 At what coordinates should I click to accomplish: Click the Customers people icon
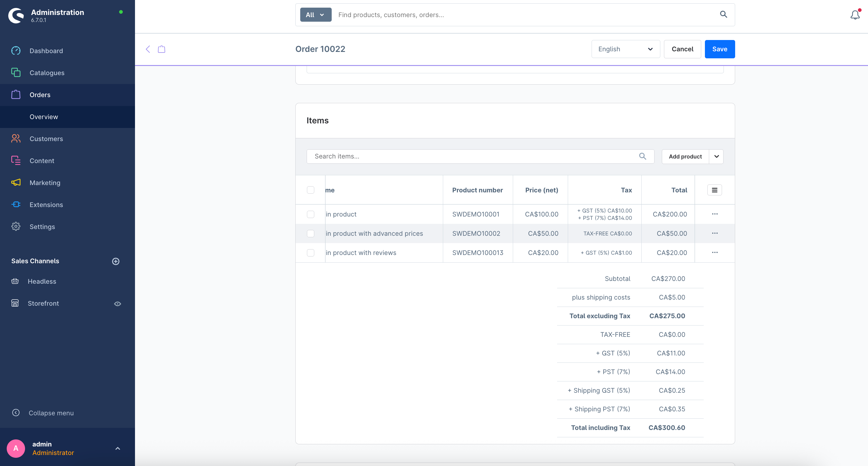(x=16, y=138)
